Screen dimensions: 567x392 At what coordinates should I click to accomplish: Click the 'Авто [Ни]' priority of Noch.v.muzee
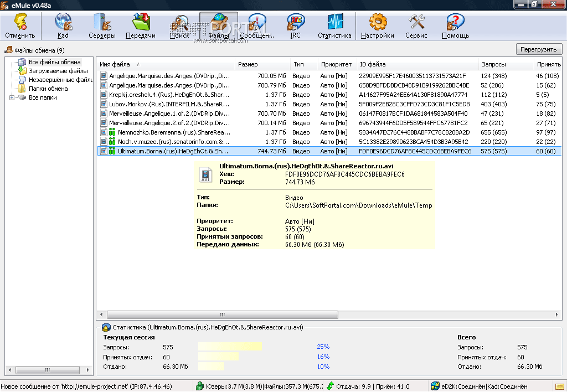[334, 142]
